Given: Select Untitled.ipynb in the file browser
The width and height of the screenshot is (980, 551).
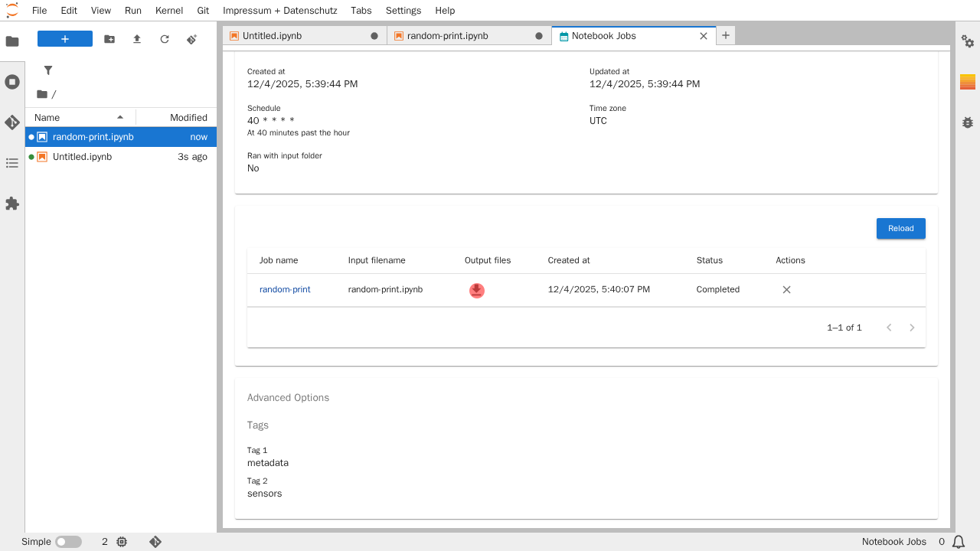Looking at the screenshot, I should pos(82,157).
